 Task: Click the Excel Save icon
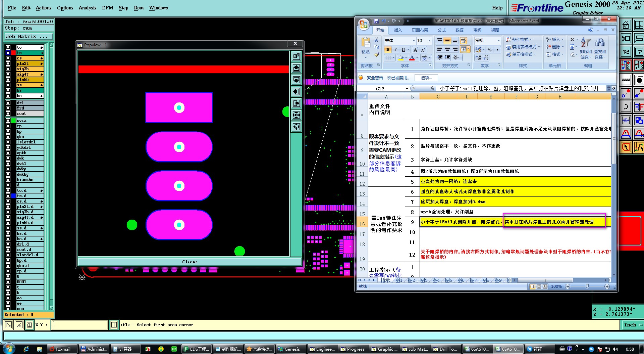376,21
